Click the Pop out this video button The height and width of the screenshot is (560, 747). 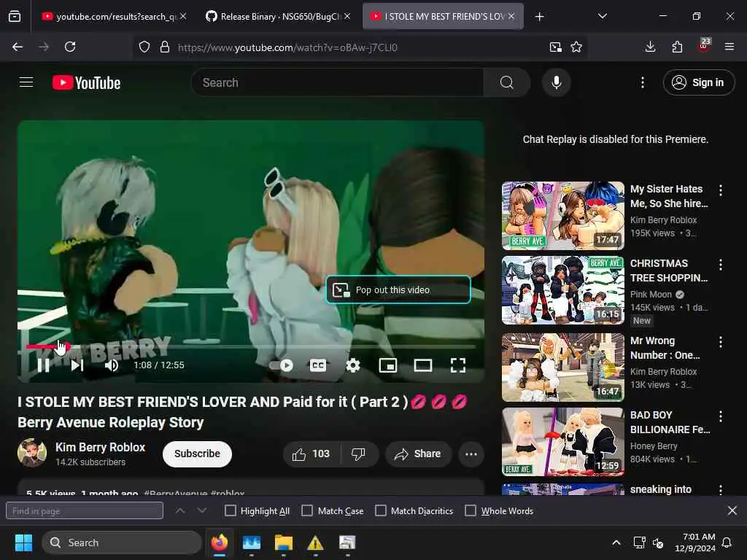tap(398, 289)
